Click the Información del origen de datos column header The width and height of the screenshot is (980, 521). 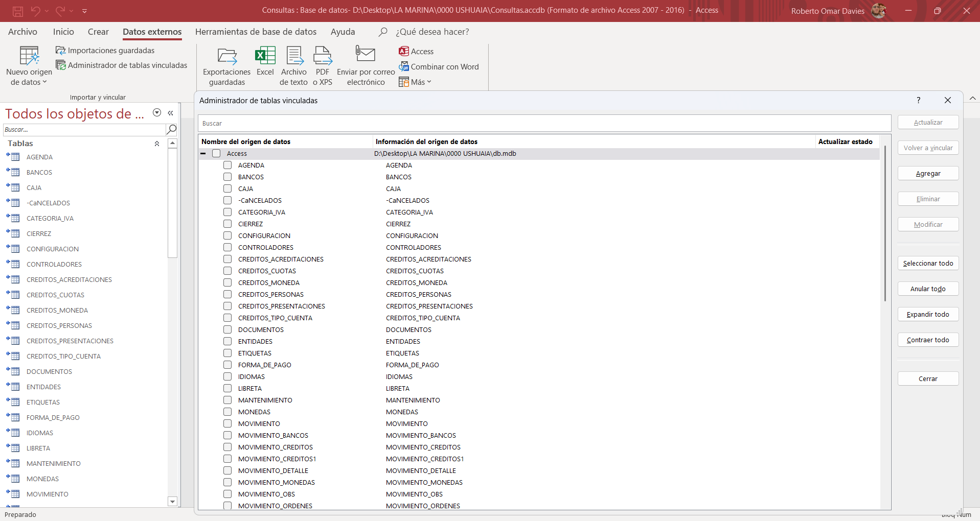pyautogui.click(x=593, y=141)
